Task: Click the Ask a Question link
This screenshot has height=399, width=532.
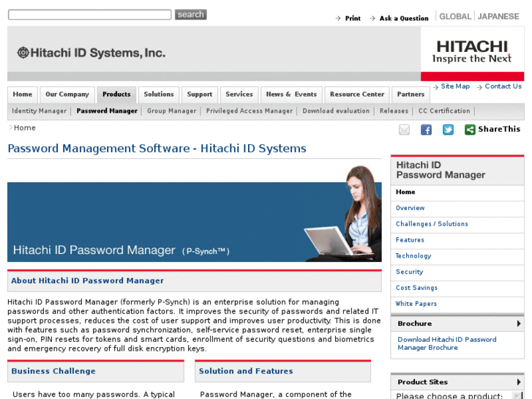Action: [x=404, y=18]
